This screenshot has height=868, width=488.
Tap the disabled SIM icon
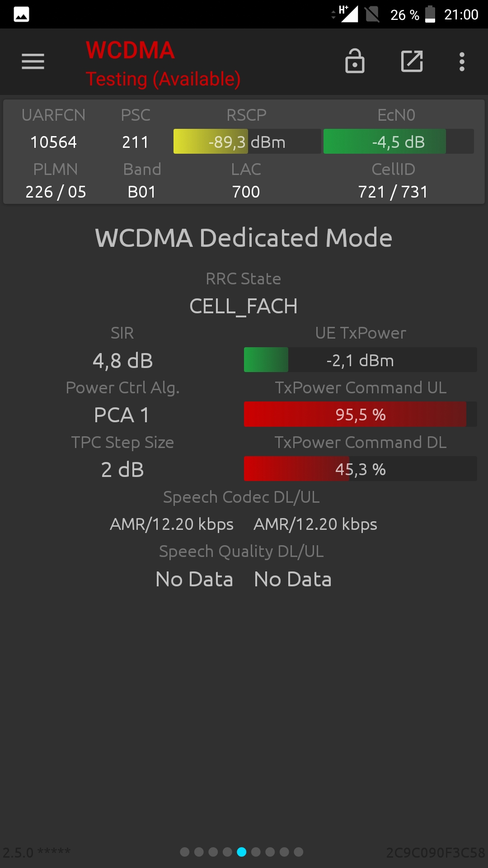tap(372, 14)
